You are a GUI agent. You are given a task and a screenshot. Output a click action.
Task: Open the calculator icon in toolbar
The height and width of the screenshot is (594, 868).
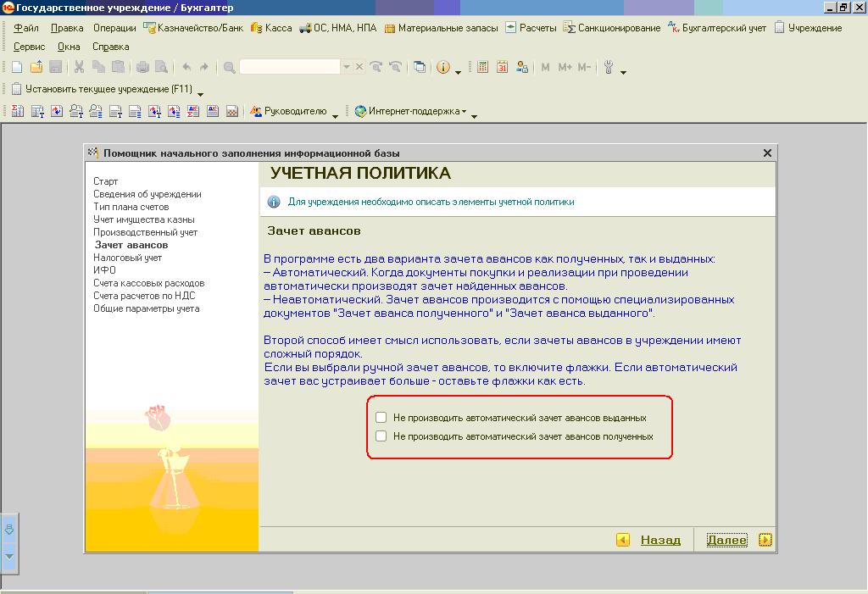click(483, 67)
